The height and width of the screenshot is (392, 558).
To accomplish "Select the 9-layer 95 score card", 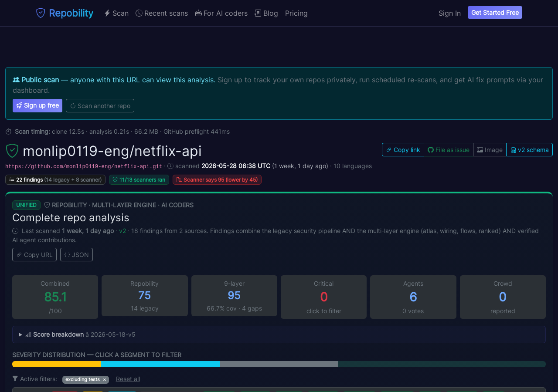I will [234, 296].
